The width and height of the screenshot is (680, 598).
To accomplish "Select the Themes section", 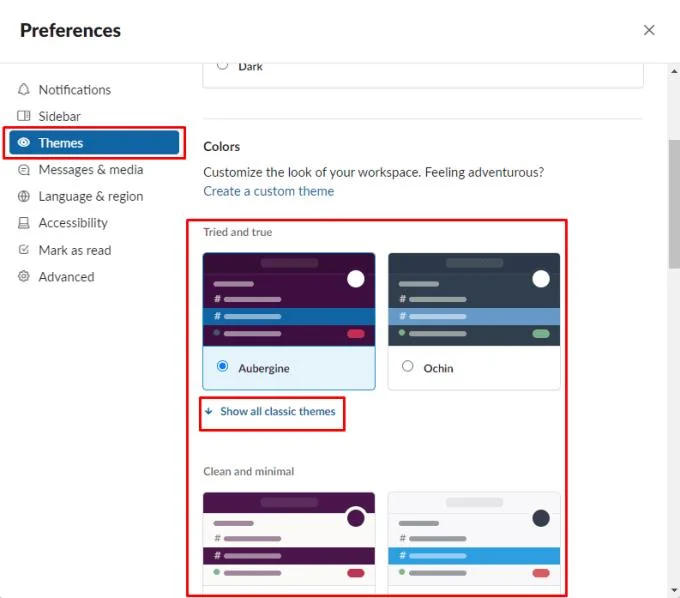I will click(94, 143).
